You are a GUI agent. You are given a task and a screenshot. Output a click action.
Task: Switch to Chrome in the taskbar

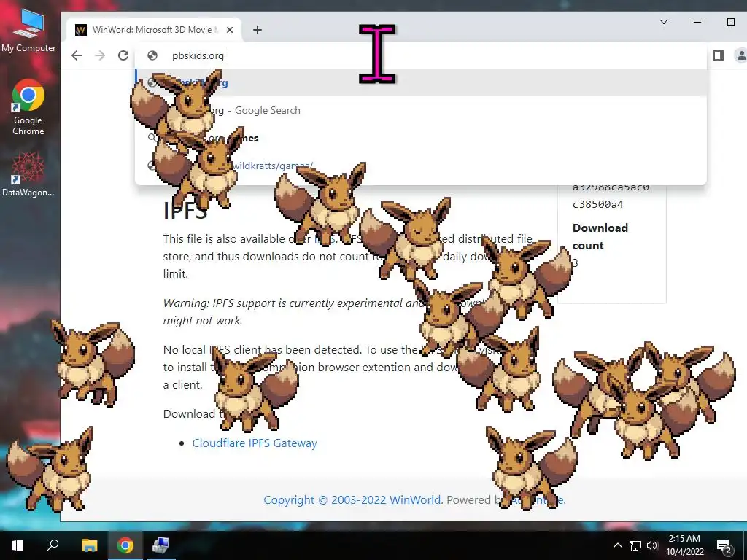125,545
